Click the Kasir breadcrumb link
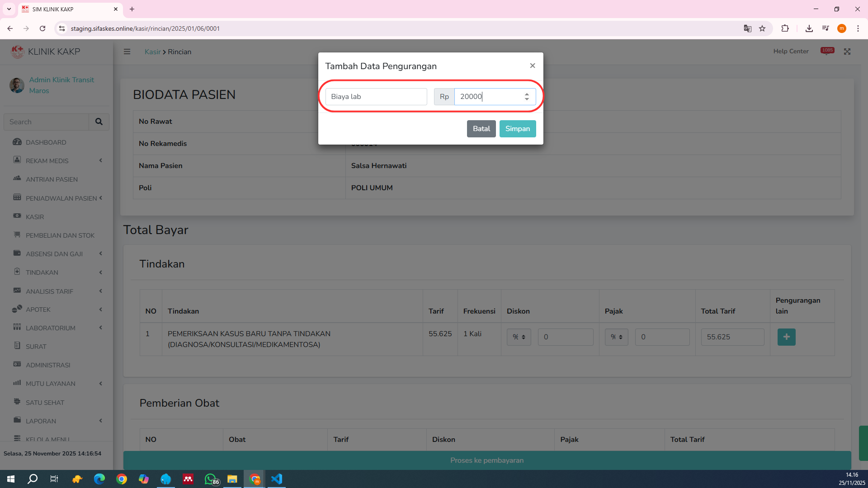This screenshot has width=868, height=488. [152, 52]
